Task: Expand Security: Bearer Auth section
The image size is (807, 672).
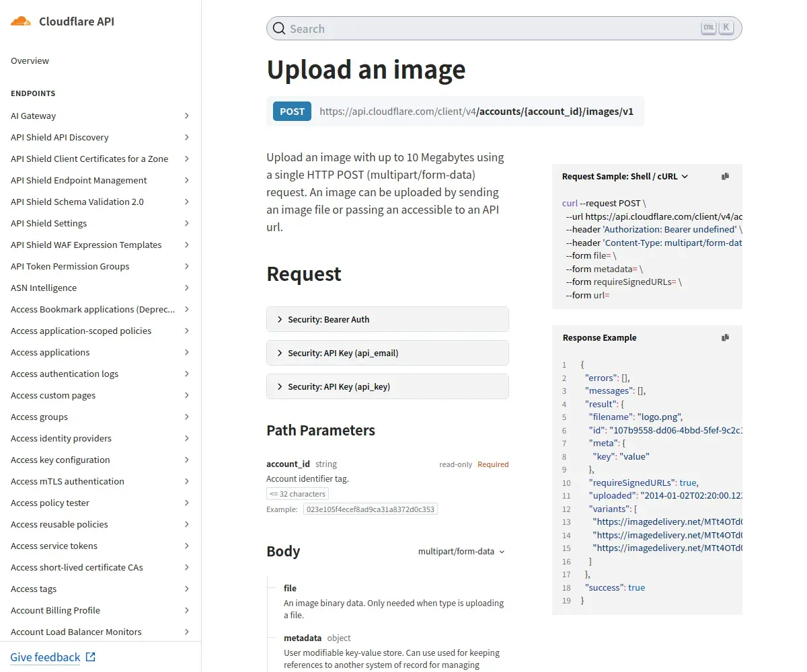Action: click(x=387, y=319)
